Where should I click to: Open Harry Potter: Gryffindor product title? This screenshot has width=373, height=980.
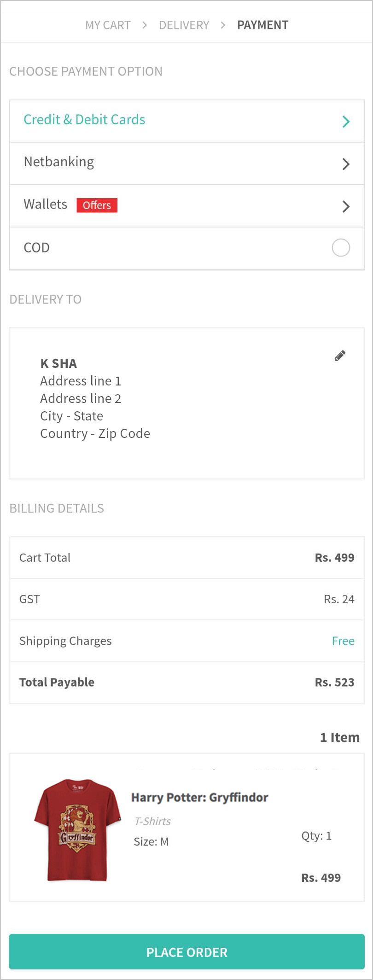pos(199,797)
